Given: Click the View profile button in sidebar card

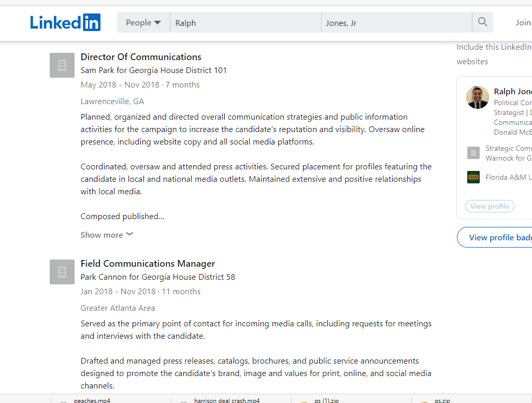Looking at the screenshot, I should [490, 206].
